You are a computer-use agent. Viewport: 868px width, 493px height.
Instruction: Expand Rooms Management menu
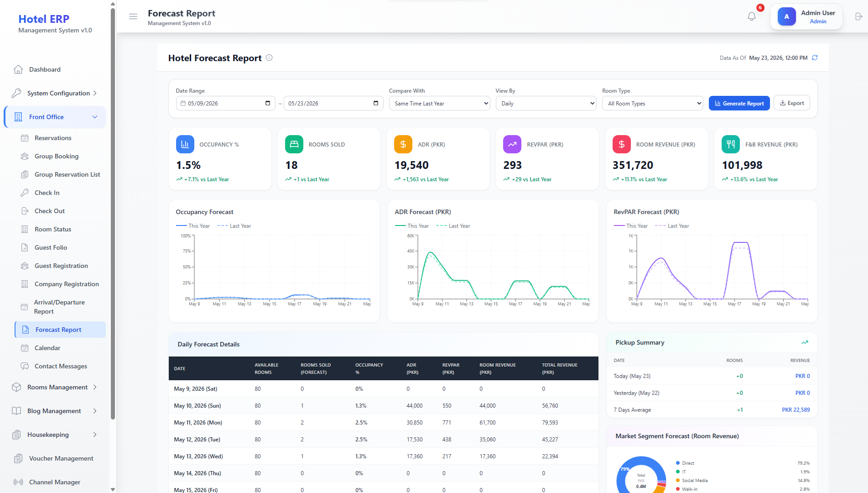tap(55, 387)
